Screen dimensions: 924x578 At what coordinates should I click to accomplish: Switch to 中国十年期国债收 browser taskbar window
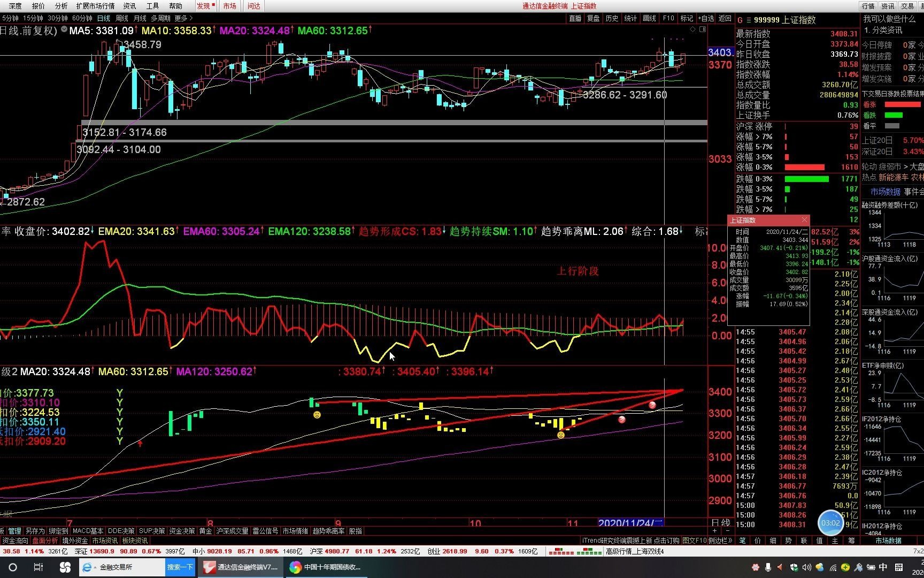(x=326, y=567)
